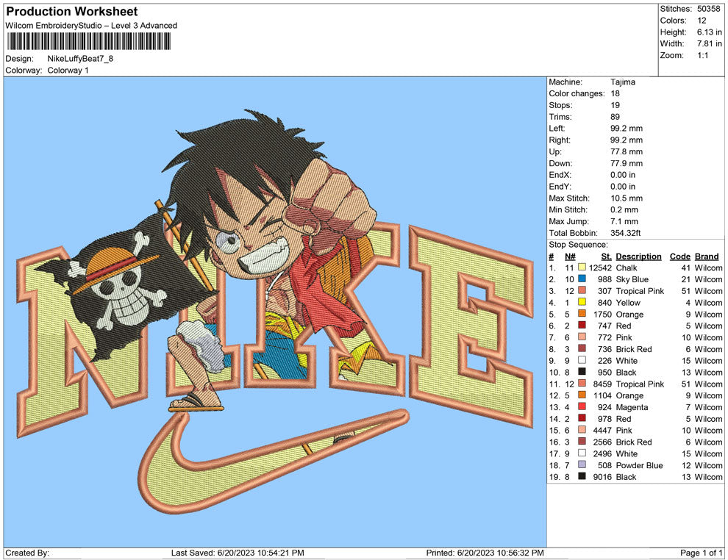The image size is (728, 560).
Task: Select the 'Colorway 1' value
Action: pyautogui.click(x=68, y=71)
